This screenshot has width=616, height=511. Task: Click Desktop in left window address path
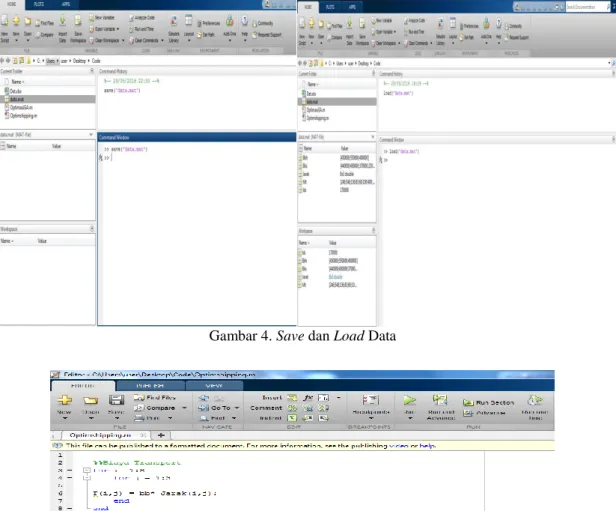click(x=79, y=61)
